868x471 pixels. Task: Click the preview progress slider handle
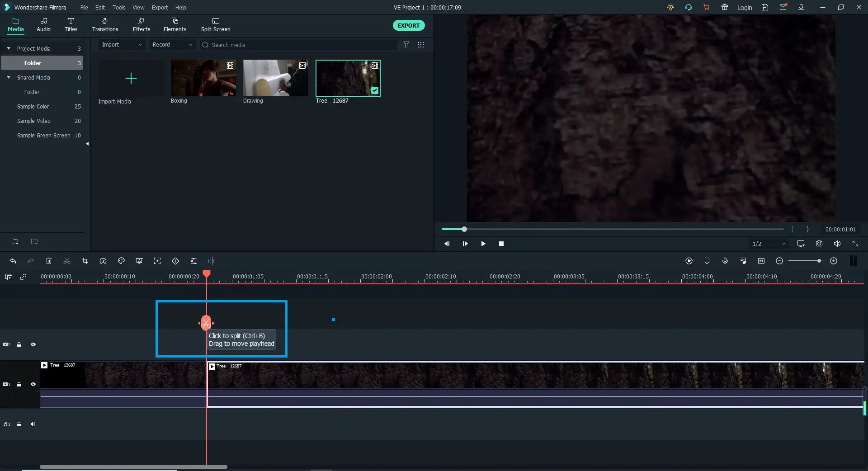click(x=464, y=229)
